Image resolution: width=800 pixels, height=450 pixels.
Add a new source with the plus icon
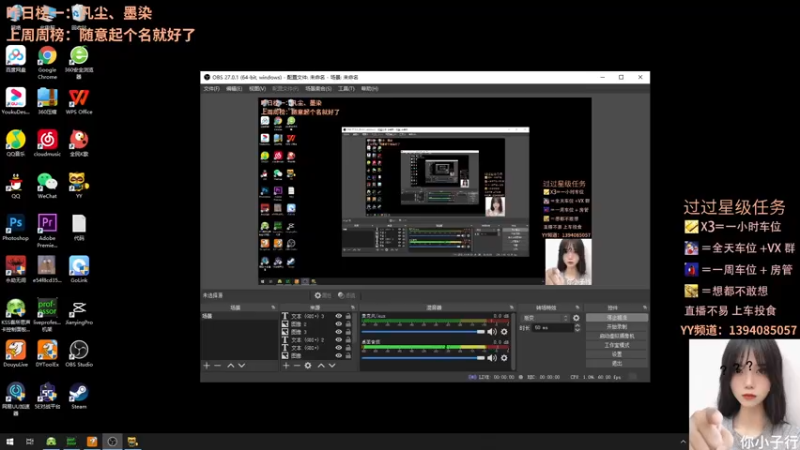click(286, 366)
